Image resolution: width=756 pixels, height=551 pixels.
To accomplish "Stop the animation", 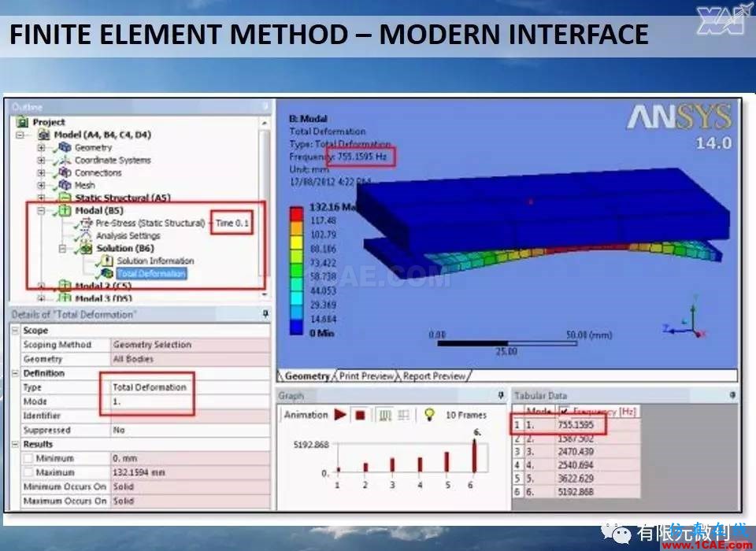I will (360, 415).
